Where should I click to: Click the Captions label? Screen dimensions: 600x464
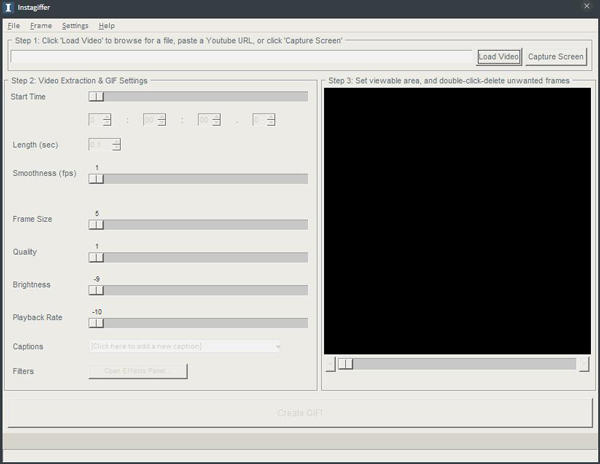point(28,347)
